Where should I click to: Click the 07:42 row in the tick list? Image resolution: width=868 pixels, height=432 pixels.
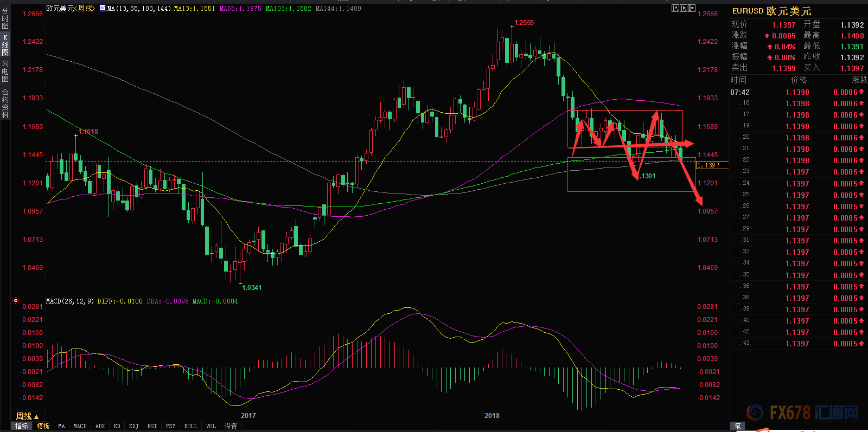tap(797, 92)
